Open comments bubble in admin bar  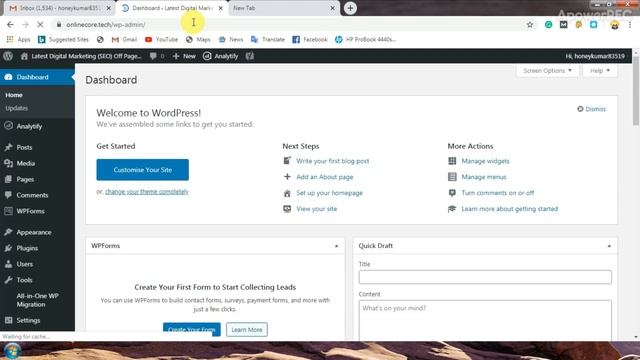pos(153,56)
